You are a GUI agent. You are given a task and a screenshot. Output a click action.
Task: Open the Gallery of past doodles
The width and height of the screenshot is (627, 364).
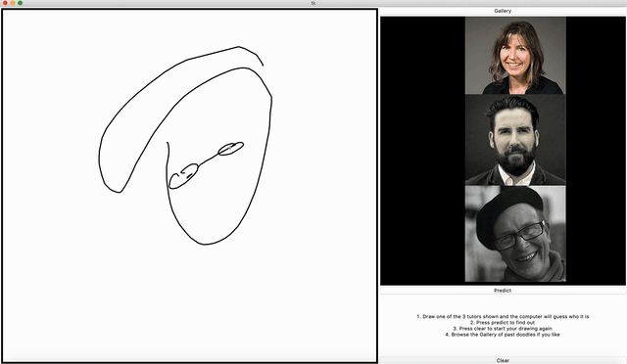point(503,11)
